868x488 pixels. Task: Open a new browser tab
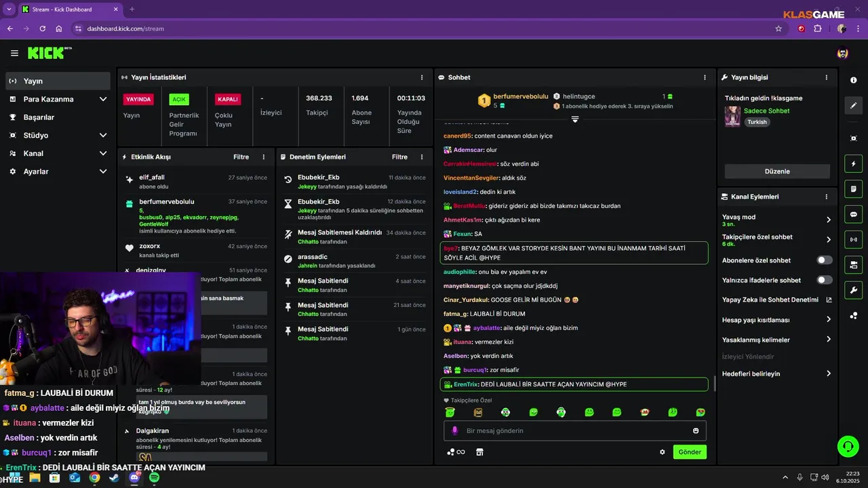132,9
